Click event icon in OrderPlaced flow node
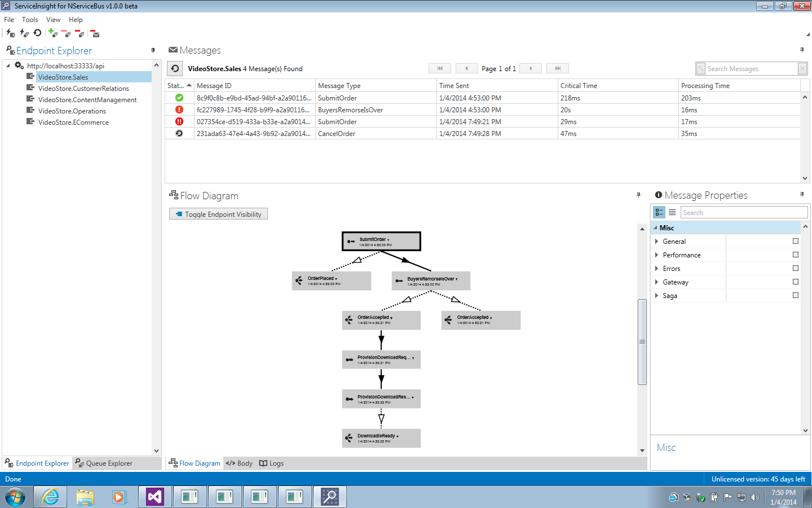Image resolution: width=812 pixels, height=508 pixels. pos(299,281)
